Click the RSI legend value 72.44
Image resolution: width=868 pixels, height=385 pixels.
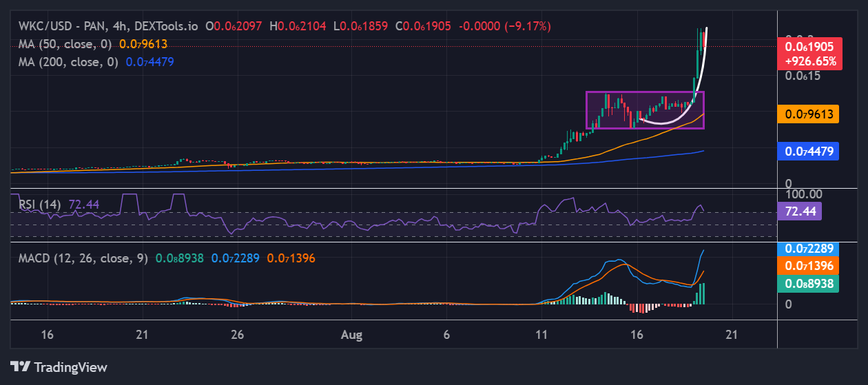click(84, 205)
